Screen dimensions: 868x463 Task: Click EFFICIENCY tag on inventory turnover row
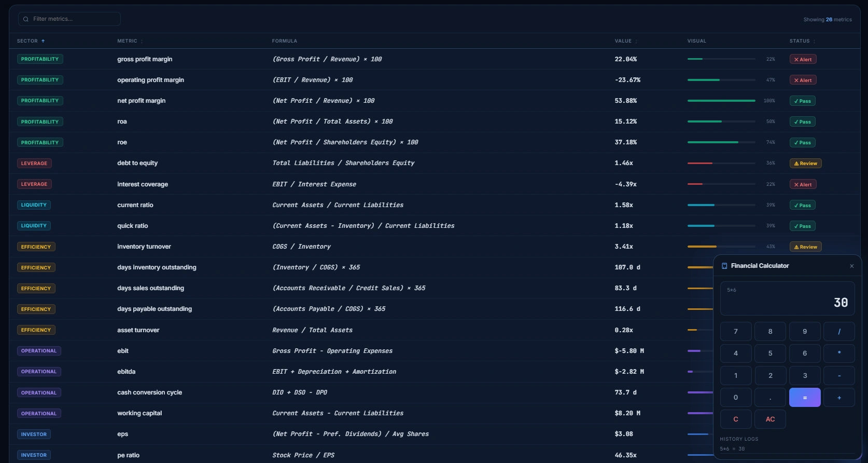36,247
